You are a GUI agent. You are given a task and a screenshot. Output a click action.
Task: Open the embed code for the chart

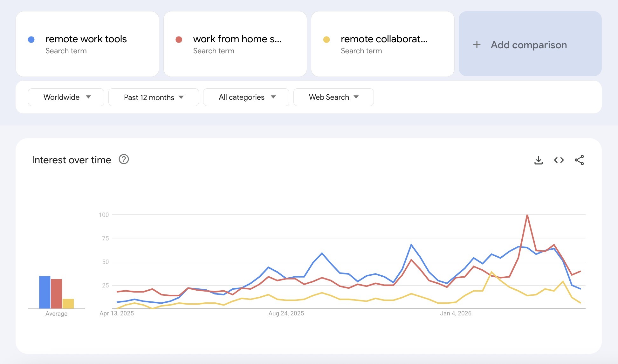pos(559,160)
